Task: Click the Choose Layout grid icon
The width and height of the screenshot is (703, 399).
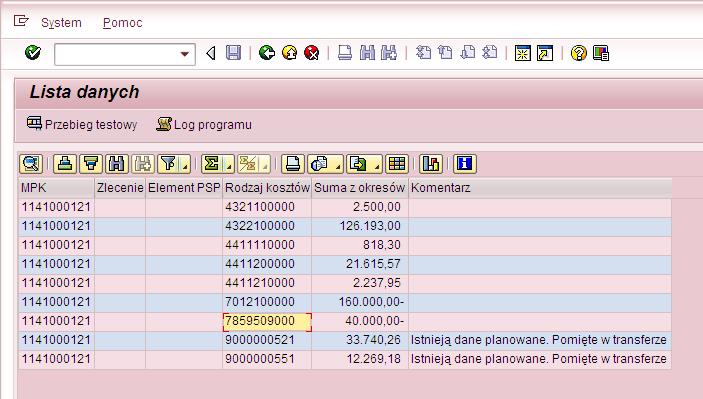Action: click(397, 164)
